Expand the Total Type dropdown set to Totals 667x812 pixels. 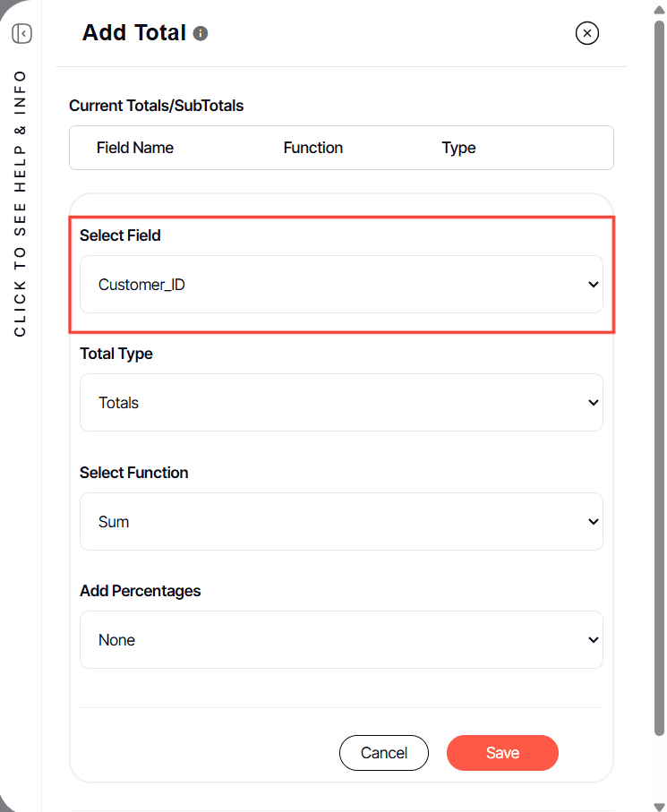point(341,402)
